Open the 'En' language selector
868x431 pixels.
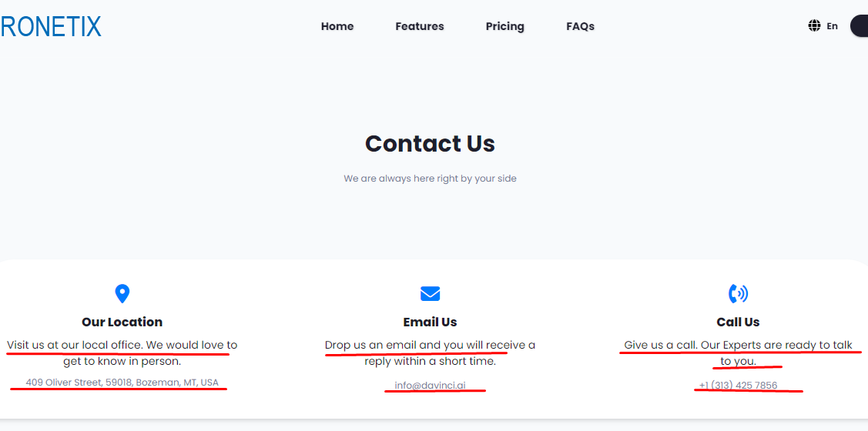(832, 26)
